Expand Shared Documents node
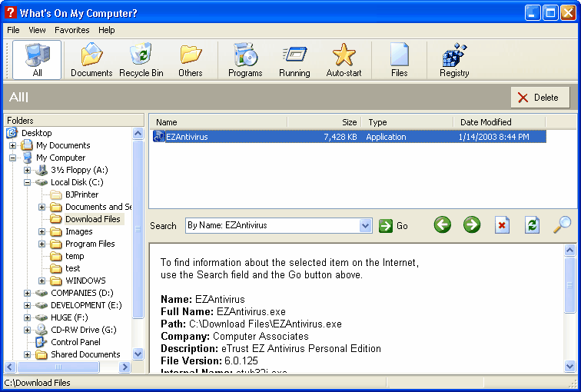 coord(27,354)
